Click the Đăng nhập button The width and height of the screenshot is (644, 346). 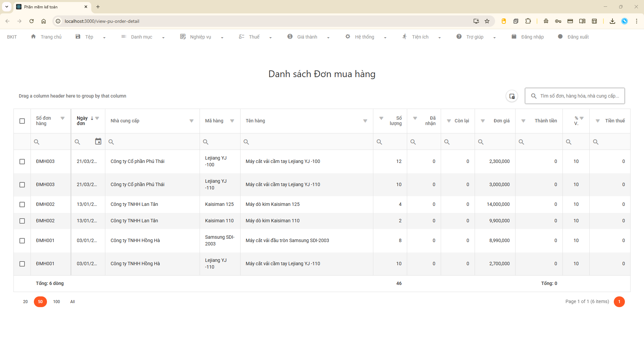[x=528, y=37]
